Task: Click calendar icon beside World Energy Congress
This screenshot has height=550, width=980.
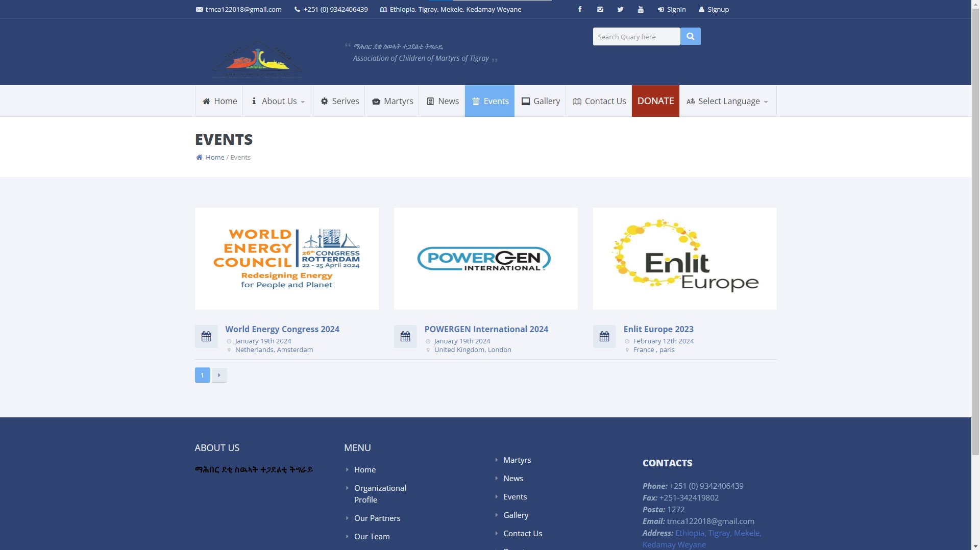Action: pyautogui.click(x=206, y=337)
